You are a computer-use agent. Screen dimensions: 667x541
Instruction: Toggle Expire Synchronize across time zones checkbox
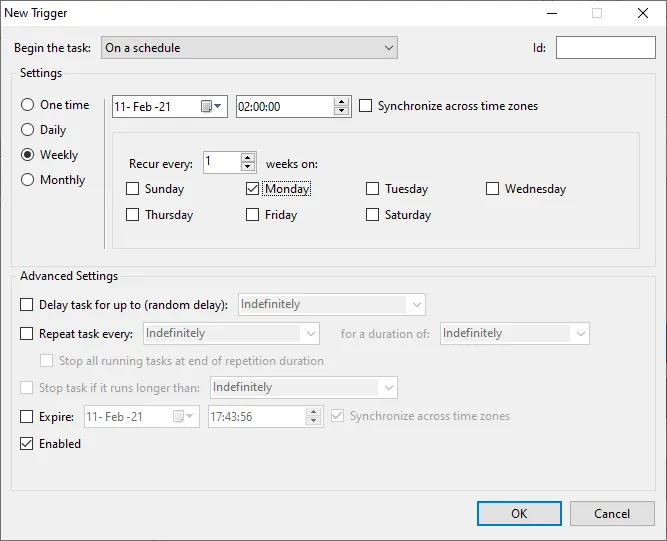[x=337, y=416]
